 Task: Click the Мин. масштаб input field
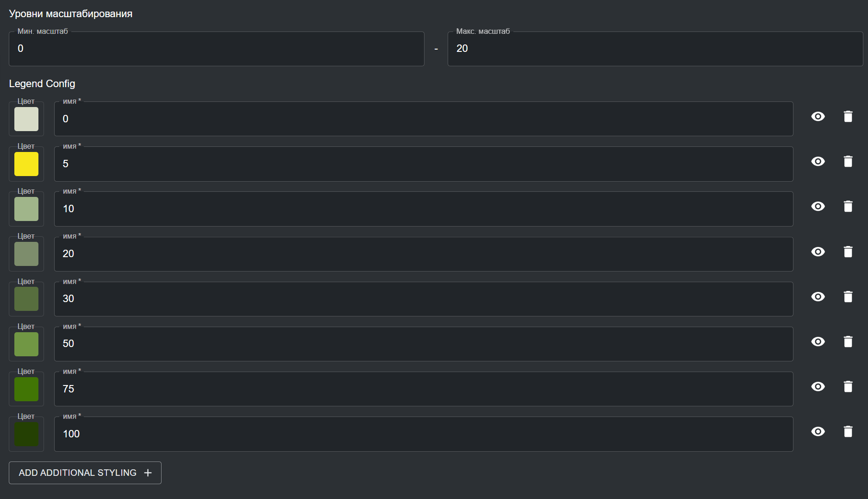click(216, 49)
